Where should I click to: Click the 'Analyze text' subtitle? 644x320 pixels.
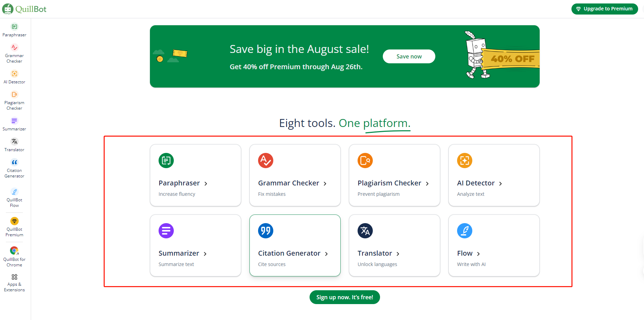tap(471, 194)
